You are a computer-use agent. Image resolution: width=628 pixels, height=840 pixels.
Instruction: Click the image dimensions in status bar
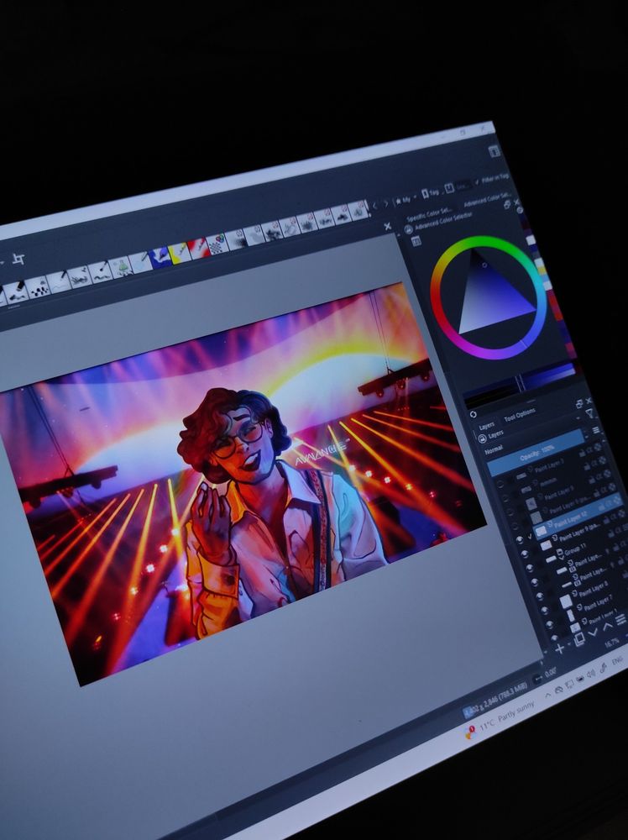point(495,699)
